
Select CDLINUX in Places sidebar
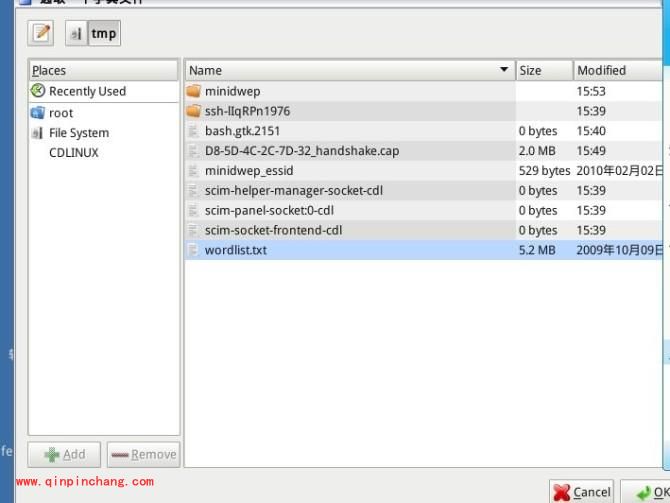[73, 153]
